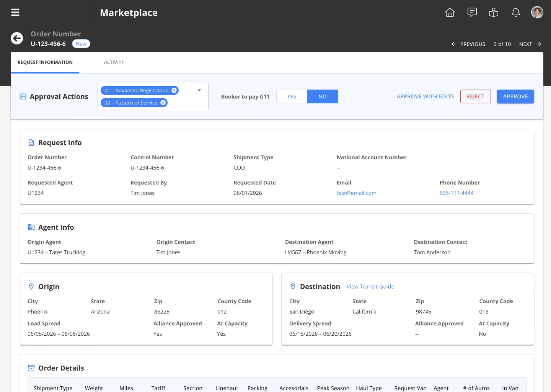The image size is (551, 392).
Task: Click the Origin location pin icon
Action: pyautogui.click(x=31, y=286)
